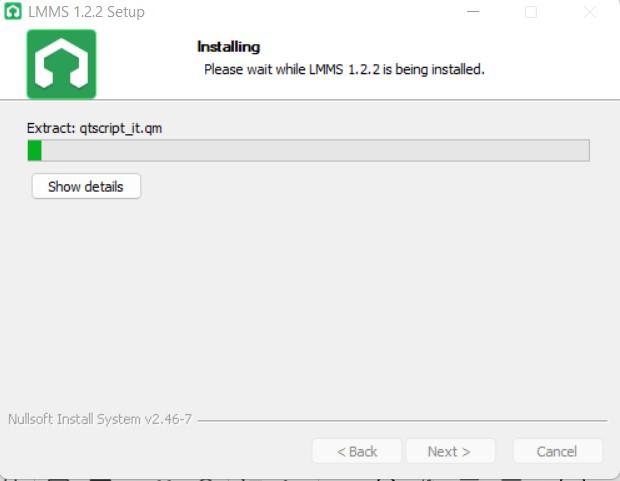Image resolution: width=620 pixels, height=481 pixels.
Task: Click the small LMMS icon in title bar
Action: click(x=13, y=11)
